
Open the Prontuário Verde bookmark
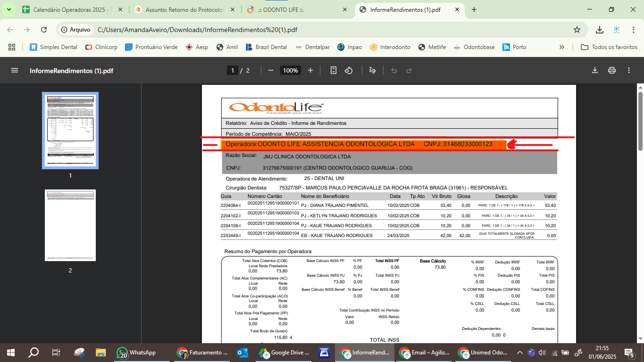151,47
